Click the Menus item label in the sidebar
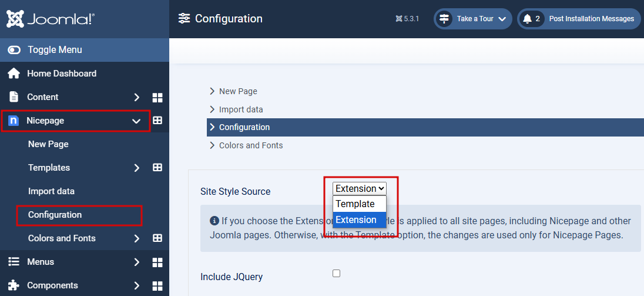Screen dimensions: 644x296 point(40,262)
